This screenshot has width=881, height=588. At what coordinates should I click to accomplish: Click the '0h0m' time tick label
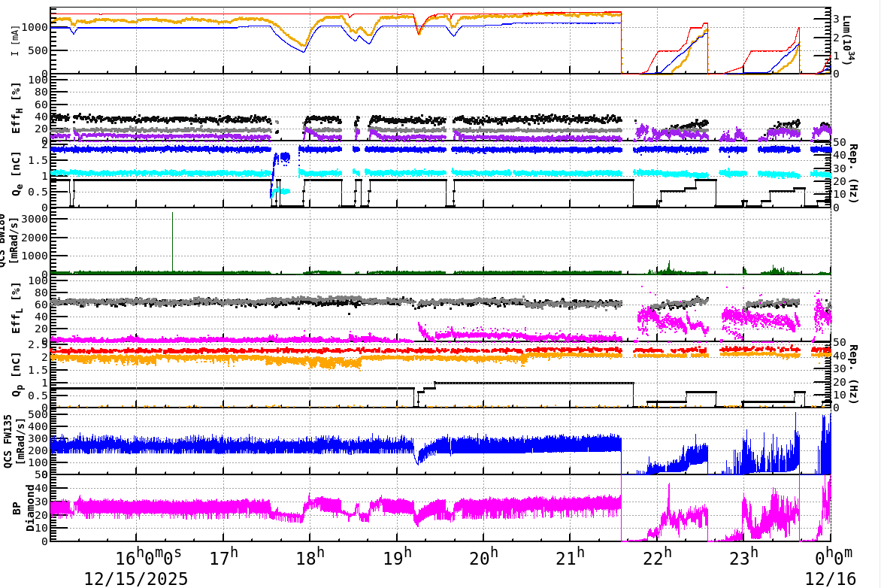click(834, 556)
